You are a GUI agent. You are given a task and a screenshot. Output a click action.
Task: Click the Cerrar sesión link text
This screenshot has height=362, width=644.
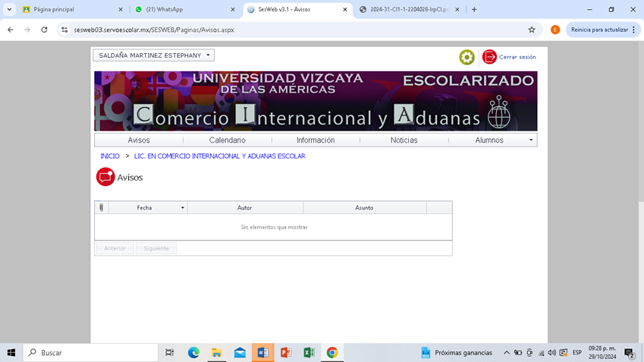[517, 57]
